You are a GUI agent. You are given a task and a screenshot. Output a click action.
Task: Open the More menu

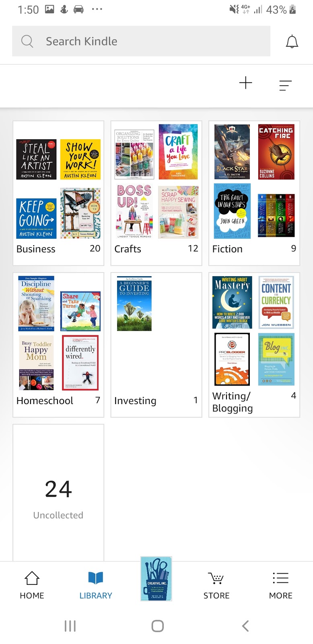click(280, 585)
